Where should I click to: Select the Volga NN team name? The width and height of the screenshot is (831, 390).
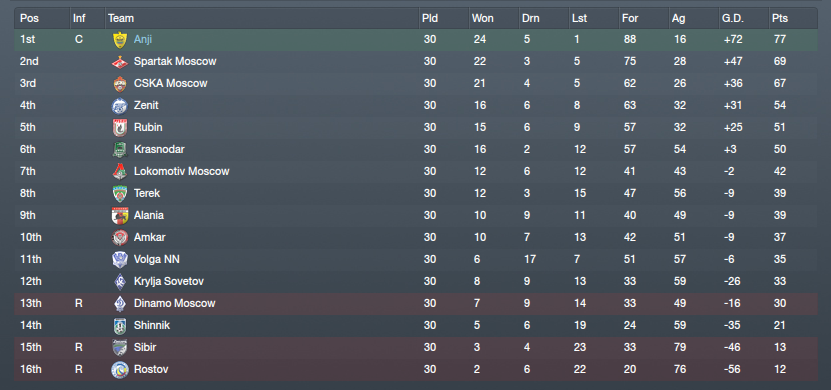point(157,259)
